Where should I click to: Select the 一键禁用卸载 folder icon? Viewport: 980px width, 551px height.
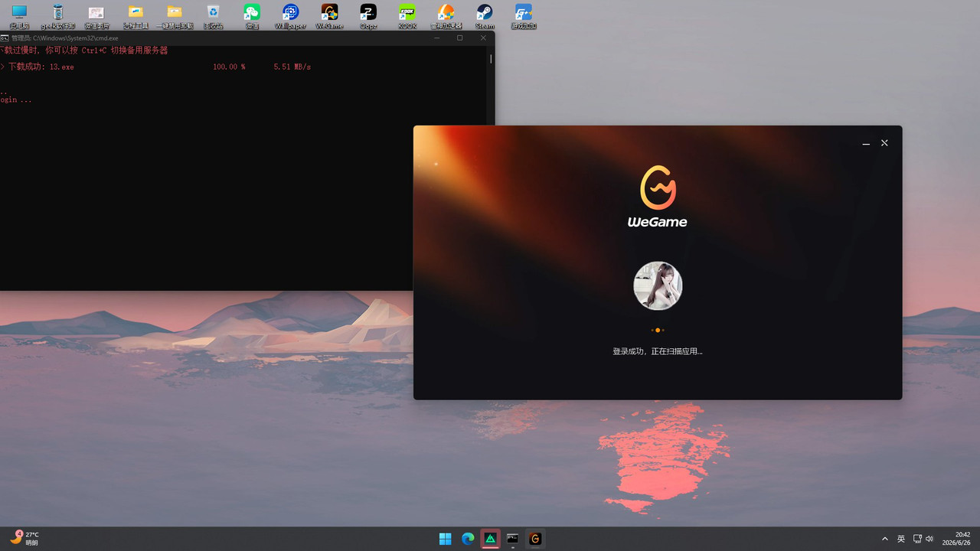click(175, 15)
